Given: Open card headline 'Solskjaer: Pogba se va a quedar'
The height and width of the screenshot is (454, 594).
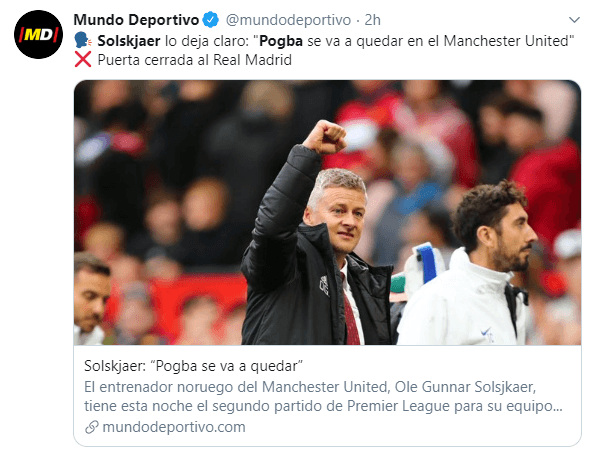Looking at the screenshot, I should 193,366.
